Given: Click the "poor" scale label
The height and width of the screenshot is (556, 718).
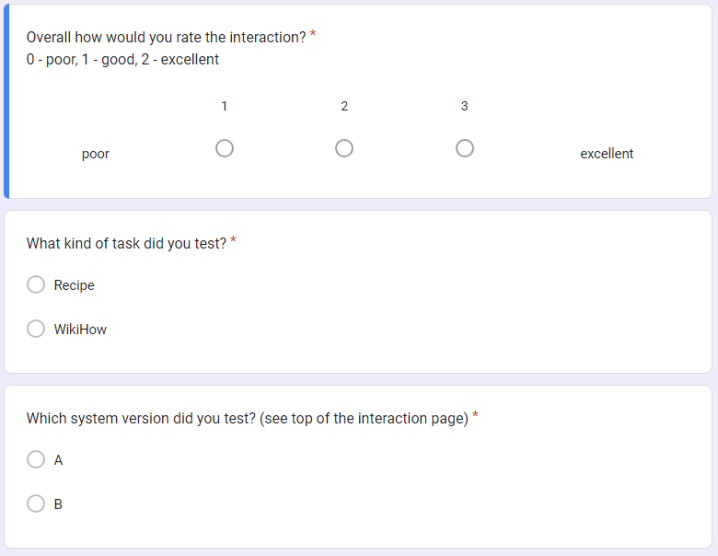Looking at the screenshot, I should tap(96, 154).
